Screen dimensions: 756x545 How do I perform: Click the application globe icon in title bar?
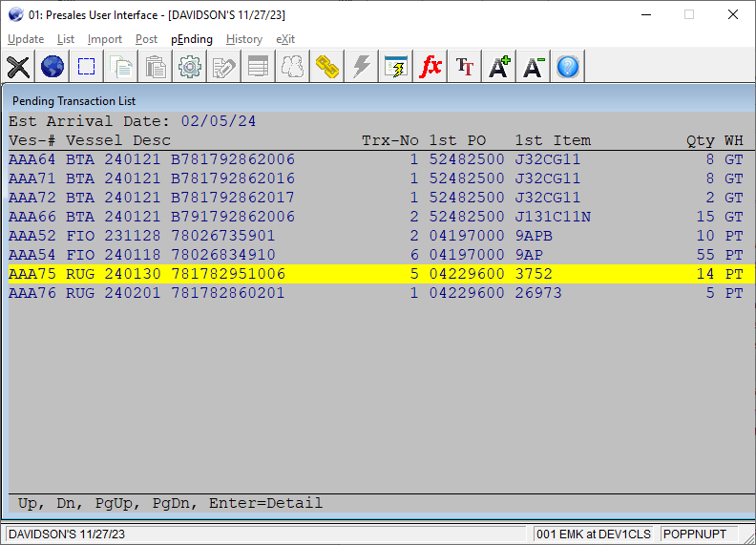15,14
